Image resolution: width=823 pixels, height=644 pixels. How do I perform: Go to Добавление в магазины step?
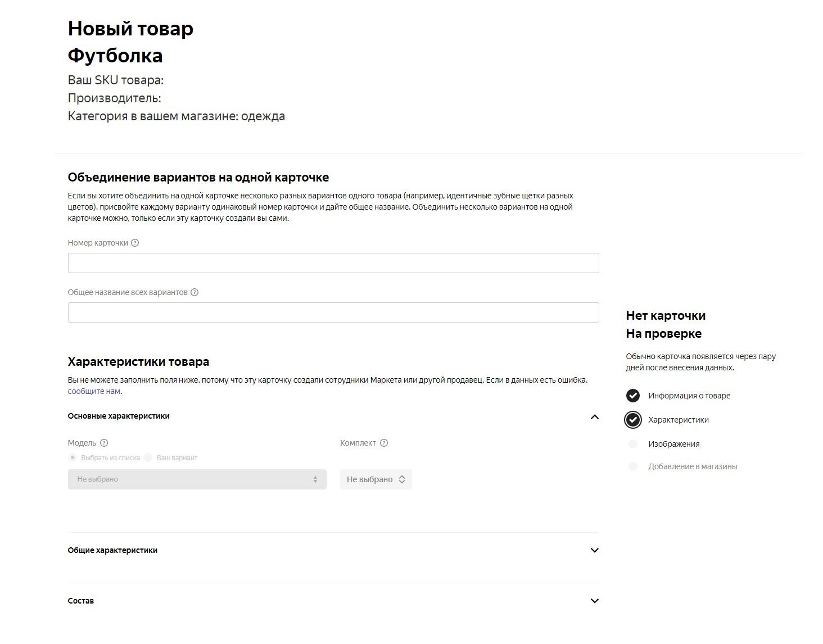pyautogui.click(x=693, y=466)
